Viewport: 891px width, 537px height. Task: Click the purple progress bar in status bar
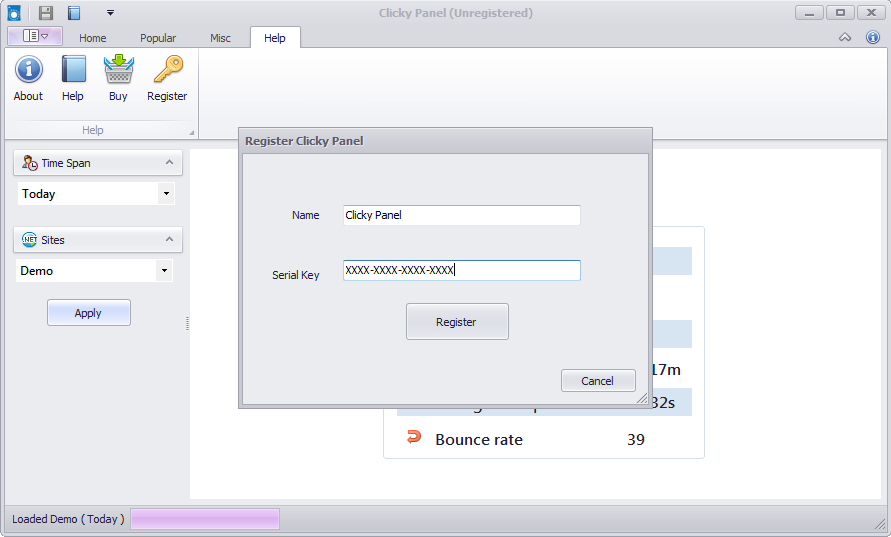[205, 519]
